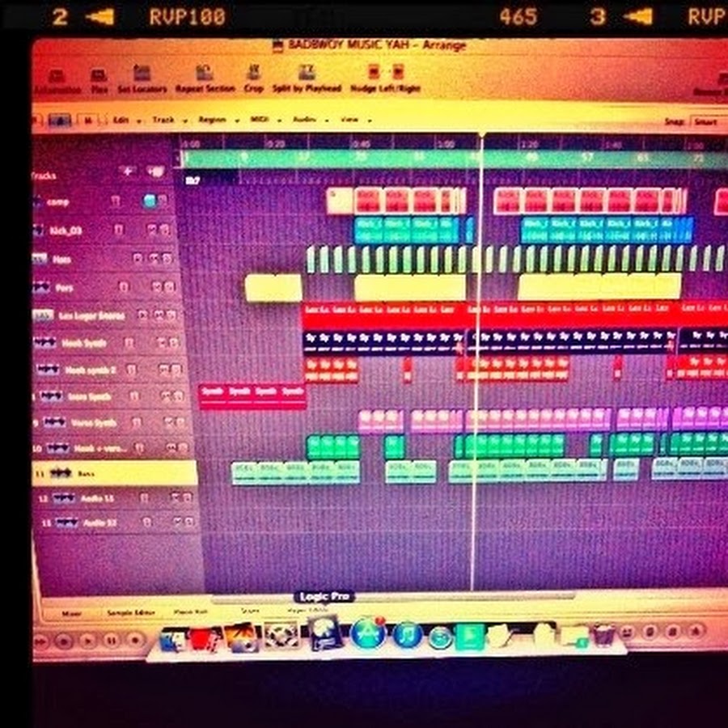Image resolution: width=728 pixels, height=728 pixels.
Task: Click the horizontal scrollbar below the arrange area
Action: (394, 598)
